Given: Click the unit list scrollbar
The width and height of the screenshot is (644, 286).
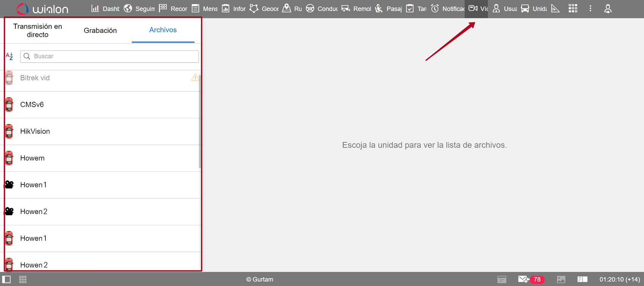Looking at the screenshot, I should point(200,121).
